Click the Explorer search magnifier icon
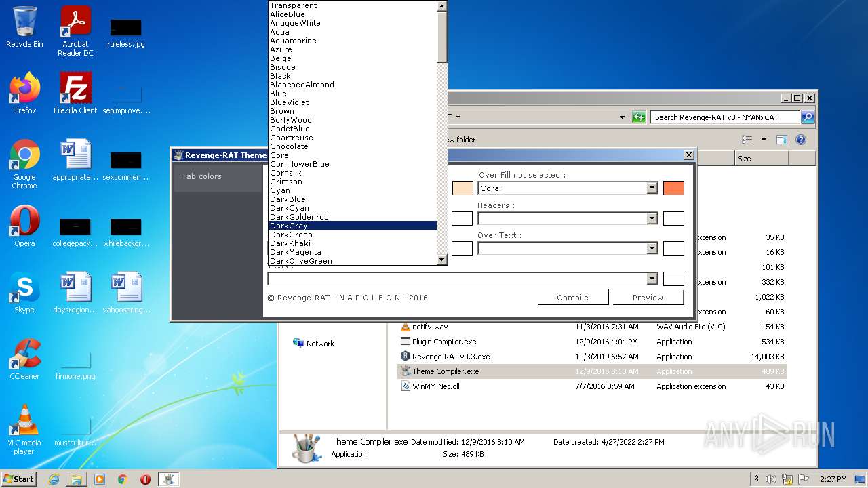The height and width of the screenshot is (488, 868). click(x=808, y=117)
